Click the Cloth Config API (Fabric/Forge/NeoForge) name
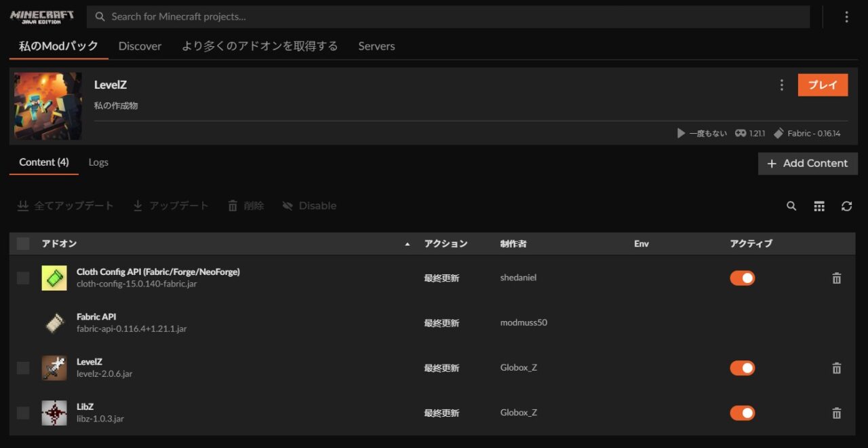Viewport: 868px width, 448px height. pyautogui.click(x=158, y=272)
